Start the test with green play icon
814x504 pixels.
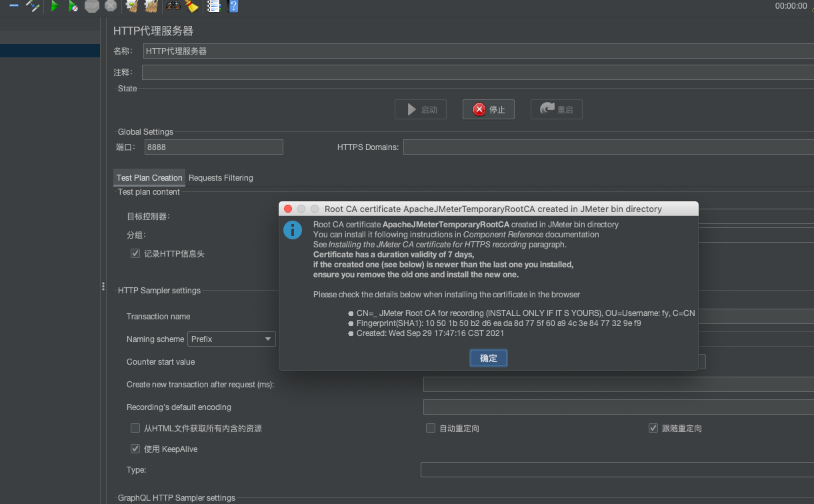click(55, 6)
